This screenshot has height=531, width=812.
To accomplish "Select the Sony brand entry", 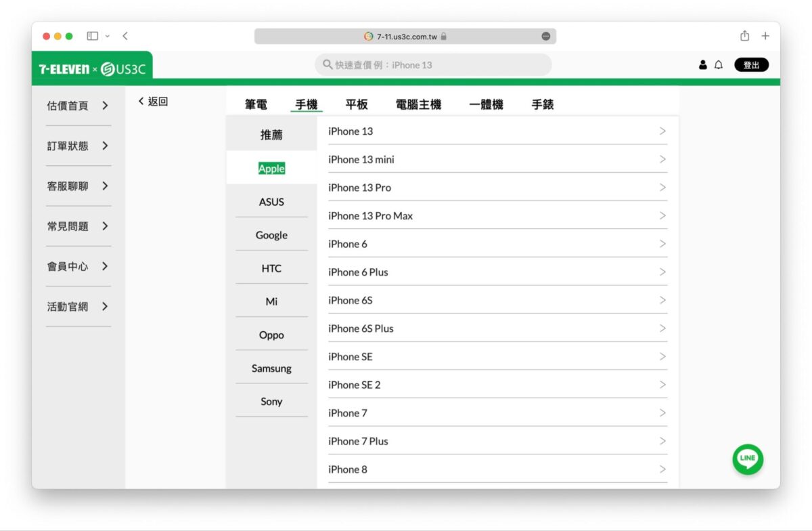I will point(271,402).
